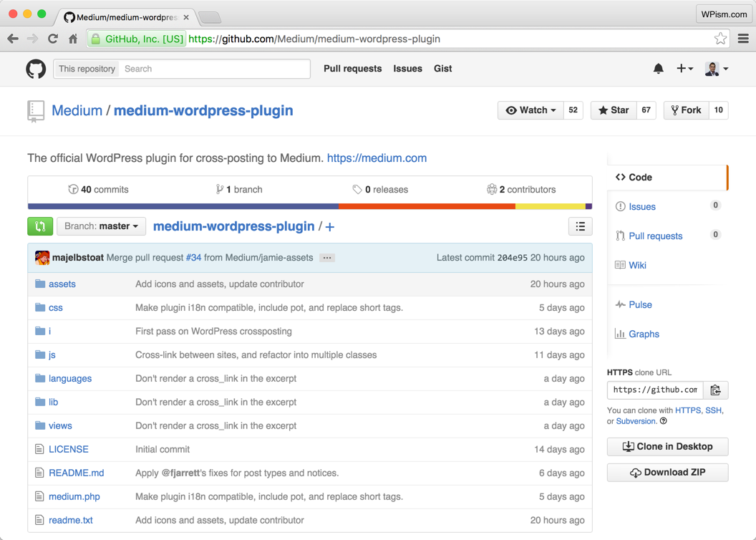Click Pull requests in top navigation
This screenshot has width=756, height=540.
[x=352, y=69]
